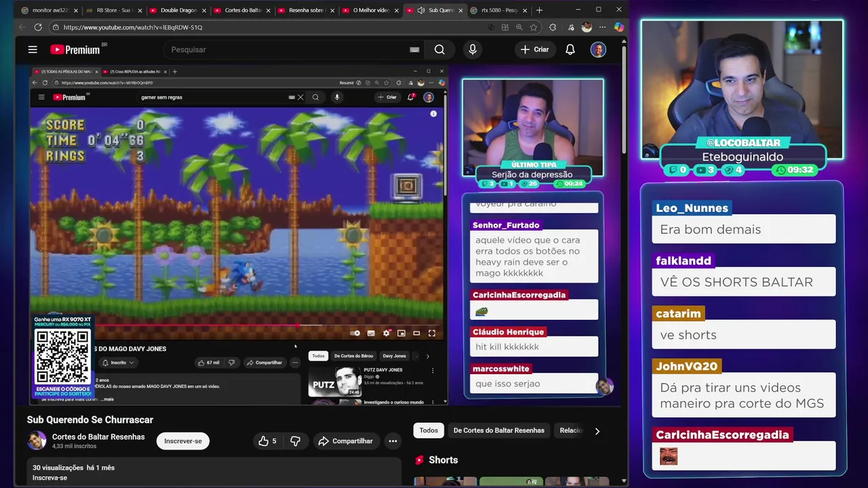Expand description with '...mais' link
This screenshot has height=488, width=868.
[x=106, y=399]
